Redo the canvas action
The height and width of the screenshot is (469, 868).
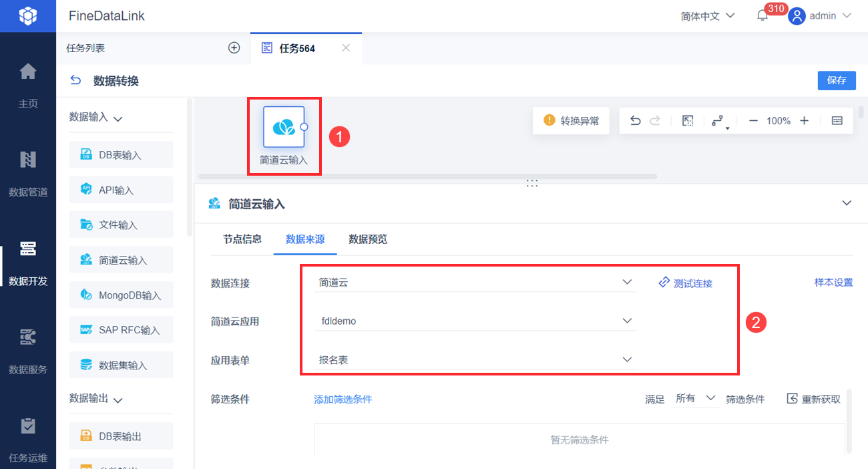point(655,121)
